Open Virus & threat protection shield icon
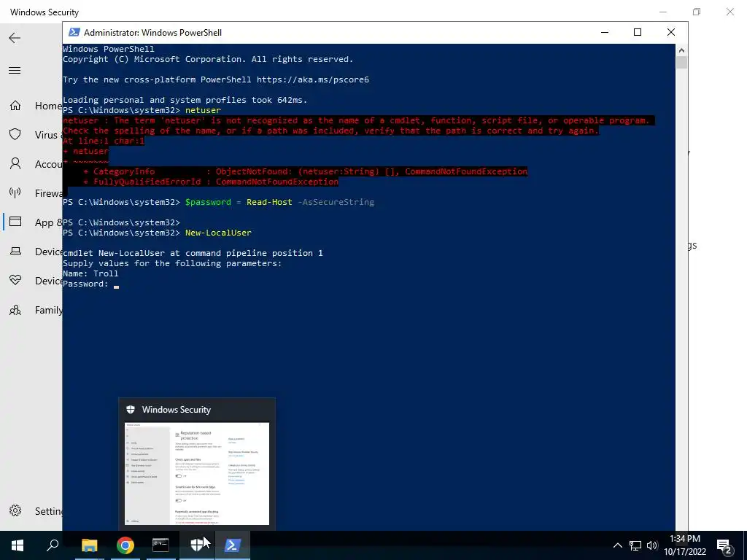 coord(15,135)
